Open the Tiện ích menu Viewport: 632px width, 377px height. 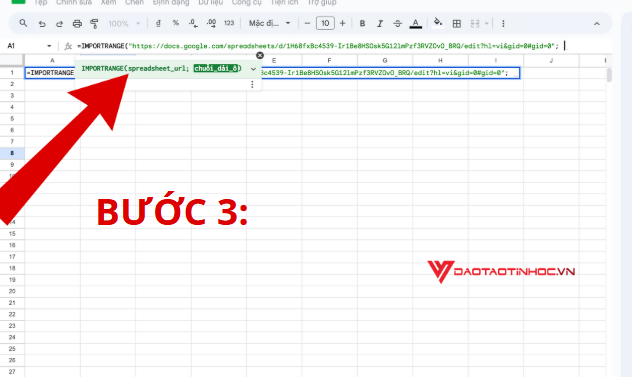coord(284,2)
